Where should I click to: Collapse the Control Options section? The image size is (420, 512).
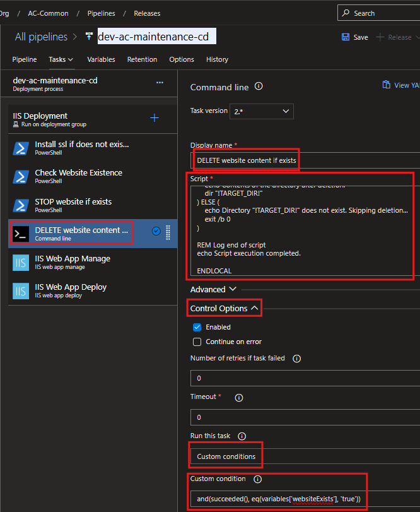pos(225,308)
